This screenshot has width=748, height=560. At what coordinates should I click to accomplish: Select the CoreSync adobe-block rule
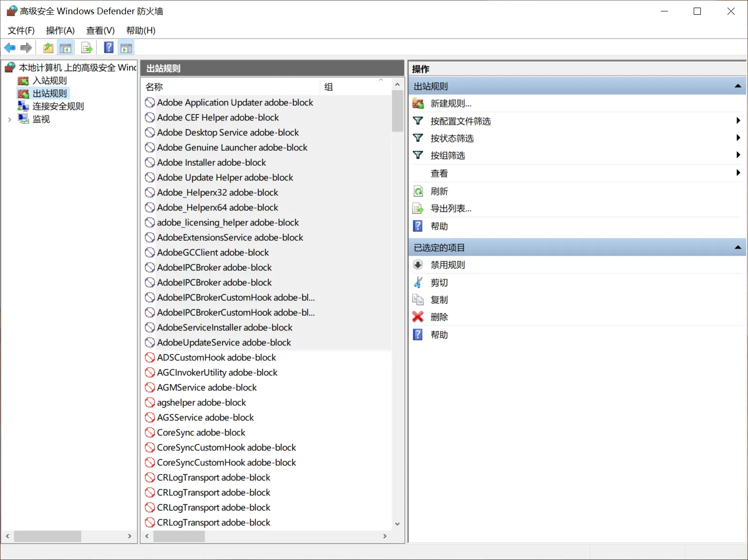point(201,432)
